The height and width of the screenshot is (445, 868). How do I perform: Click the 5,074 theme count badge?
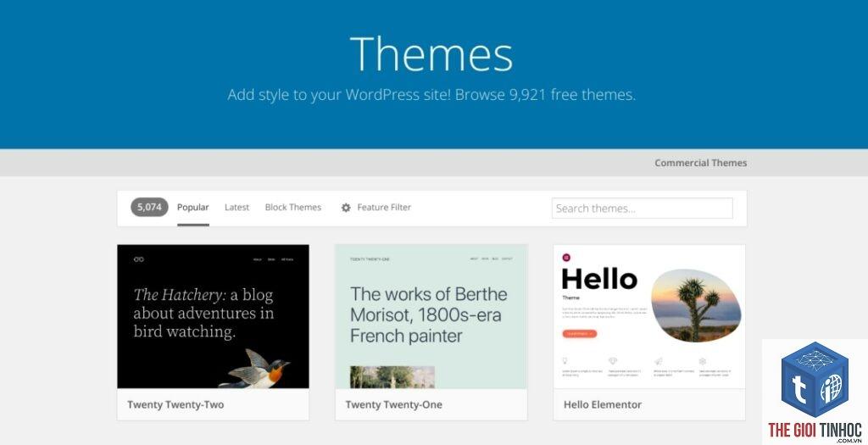[x=149, y=208]
